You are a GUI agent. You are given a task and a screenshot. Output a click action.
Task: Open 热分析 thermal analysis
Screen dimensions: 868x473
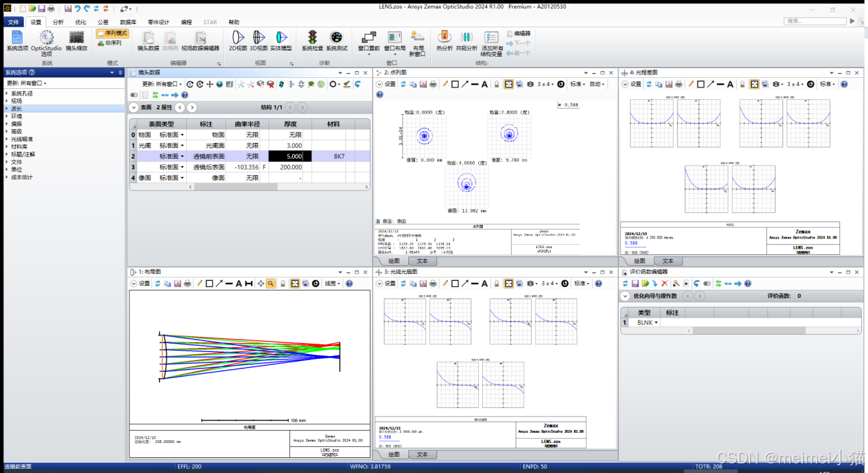[444, 41]
